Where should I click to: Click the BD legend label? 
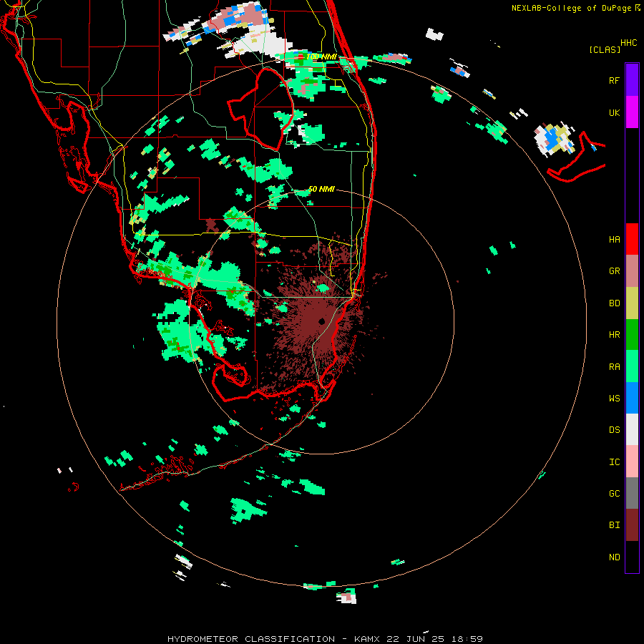point(614,303)
